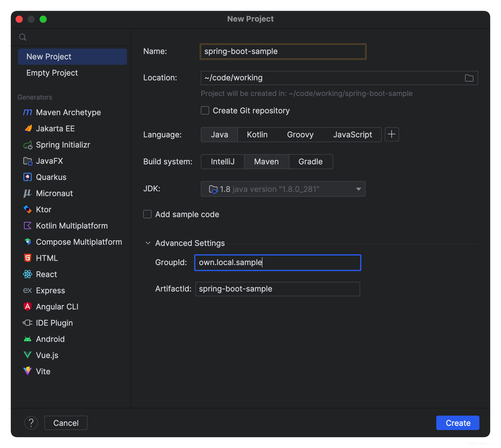The height and width of the screenshot is (448, 501).
Task: Choose the Jakarta EE generator icon
Action: [x=28, y=129]
